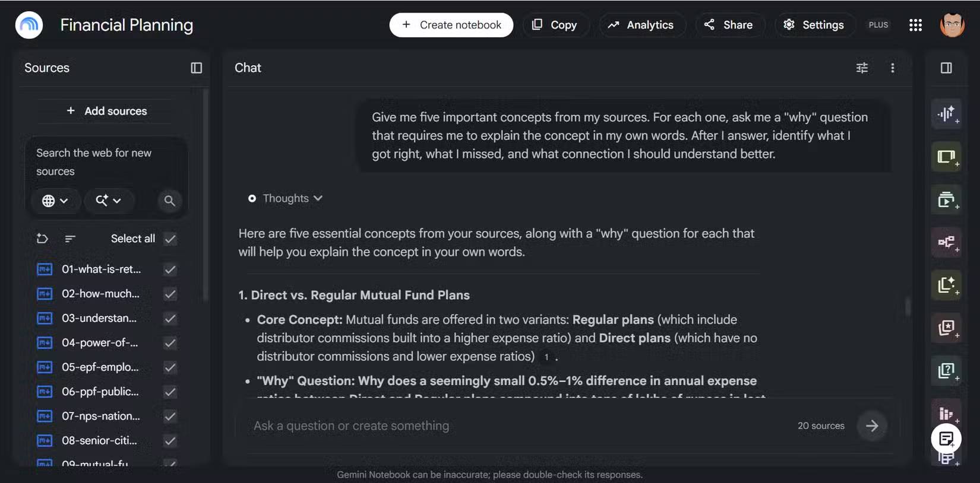Image resolution: width=980 pixels, height=483 pixels.
Task: Open Audio Overview from the right sidebar
Action: point(946,113)
